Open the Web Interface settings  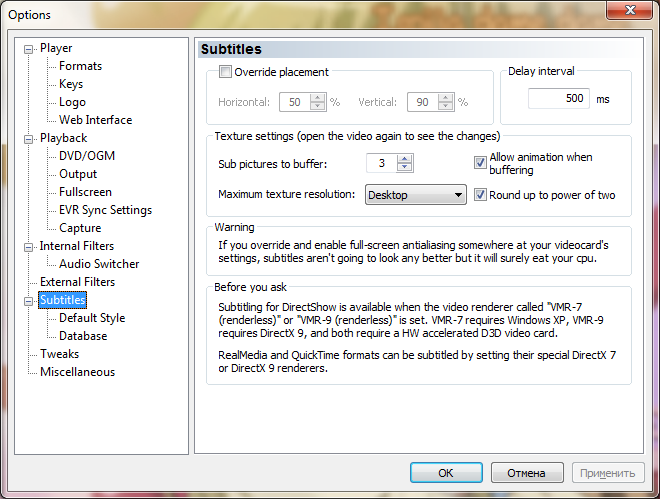(x=95, y=120)
